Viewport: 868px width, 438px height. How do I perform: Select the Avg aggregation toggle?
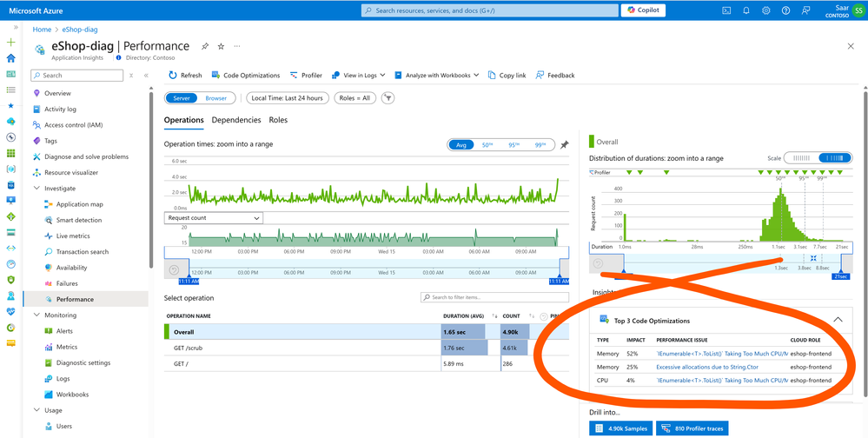(461, 144)
